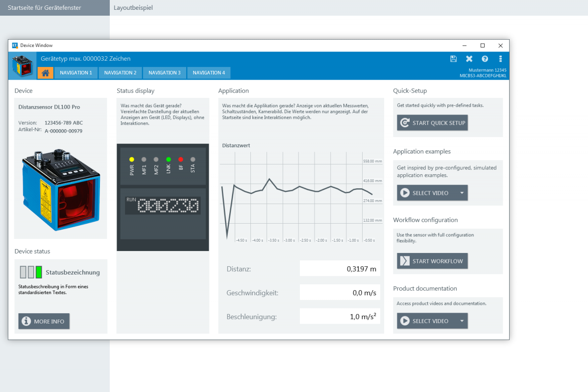Click the green status bar indicator
This screenshot has width=588, height=392.
click(x=39, y=272)
